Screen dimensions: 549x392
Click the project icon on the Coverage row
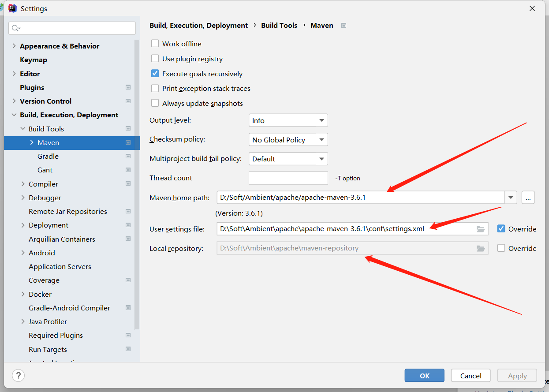click(x=128, y=280)
